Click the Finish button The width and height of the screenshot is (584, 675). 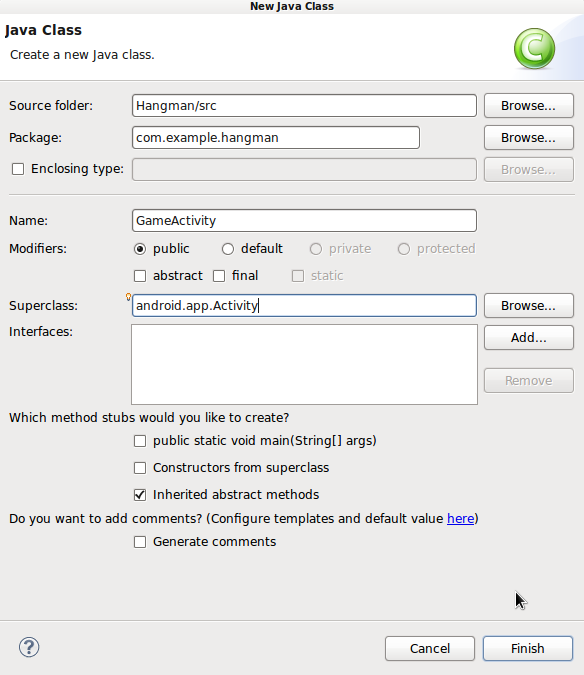click(x=528, y=648)
